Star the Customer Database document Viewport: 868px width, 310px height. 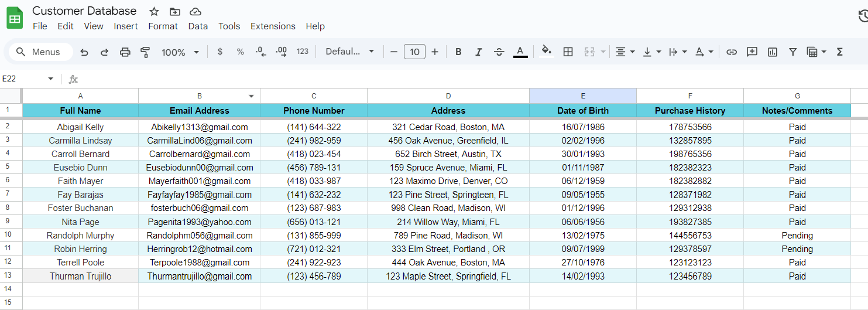click(154, 11)
